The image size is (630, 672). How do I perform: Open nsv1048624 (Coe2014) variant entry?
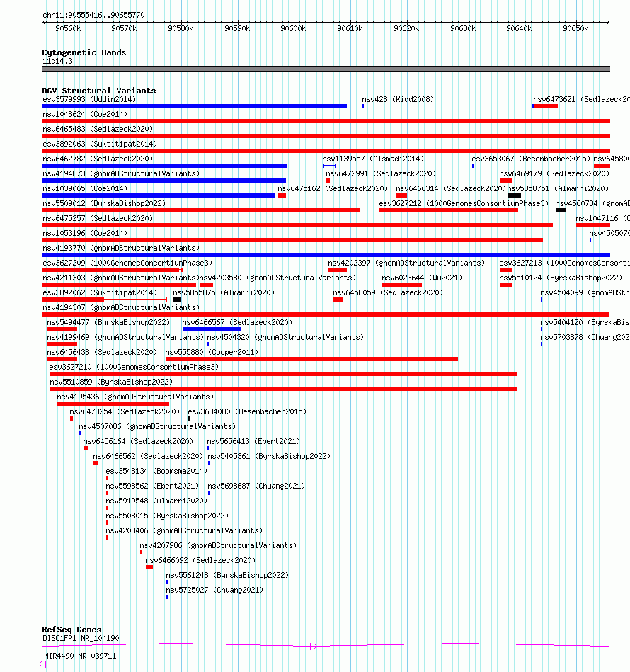coord(85,115)
